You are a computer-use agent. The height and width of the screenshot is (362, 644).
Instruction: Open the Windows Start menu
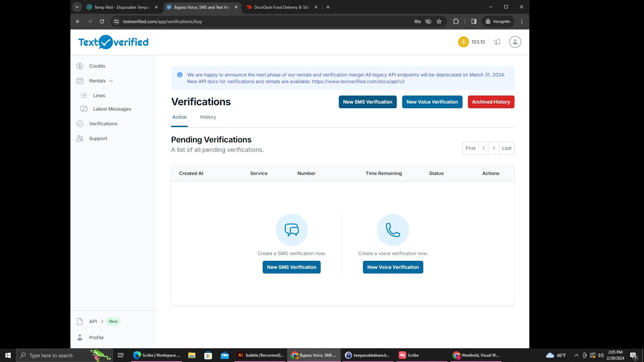tap(8, 355)
